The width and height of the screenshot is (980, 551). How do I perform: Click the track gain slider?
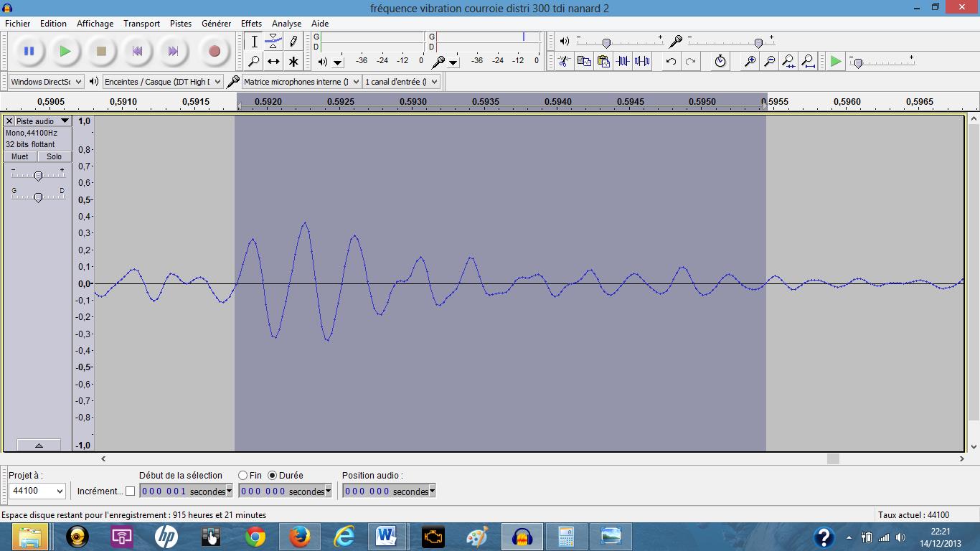[38, 175]
